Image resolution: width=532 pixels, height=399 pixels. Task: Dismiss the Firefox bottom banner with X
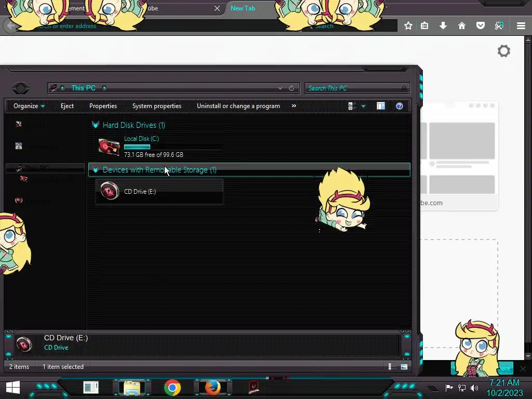pos(523,368)
